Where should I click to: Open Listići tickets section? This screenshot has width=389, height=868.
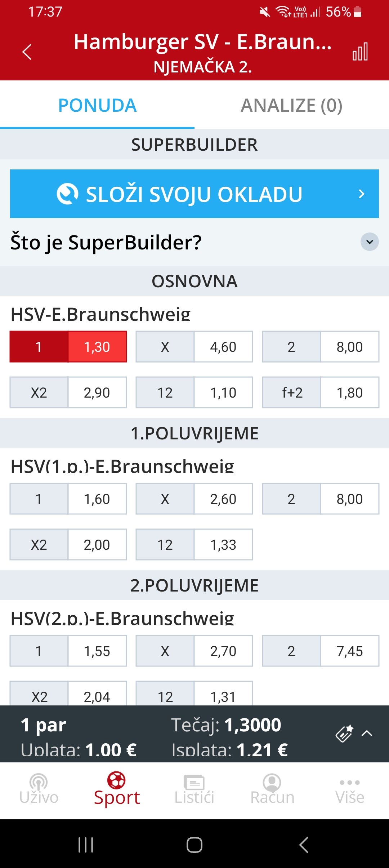[194, 789]
